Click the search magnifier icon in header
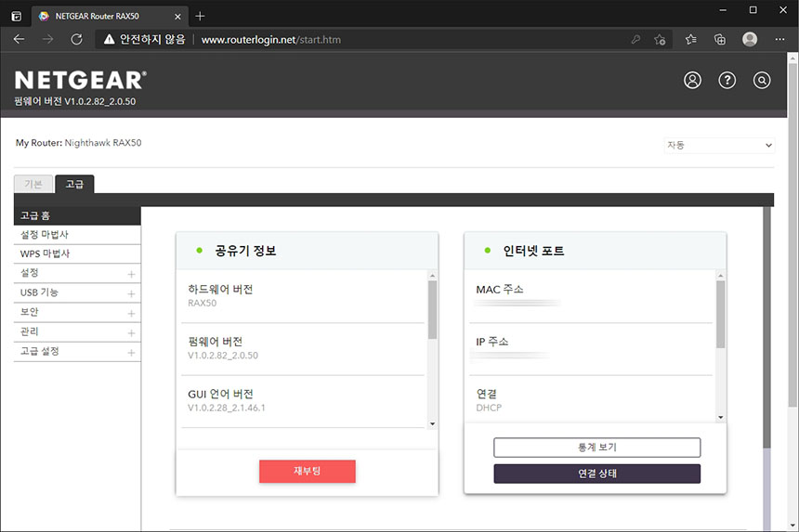The height and width of the screenshot is (532, 799). point(761,80)
